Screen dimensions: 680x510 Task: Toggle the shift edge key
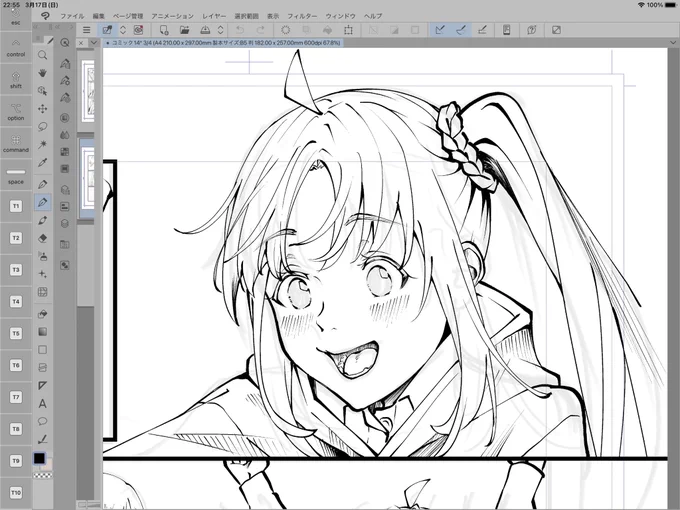coord(16,80)
